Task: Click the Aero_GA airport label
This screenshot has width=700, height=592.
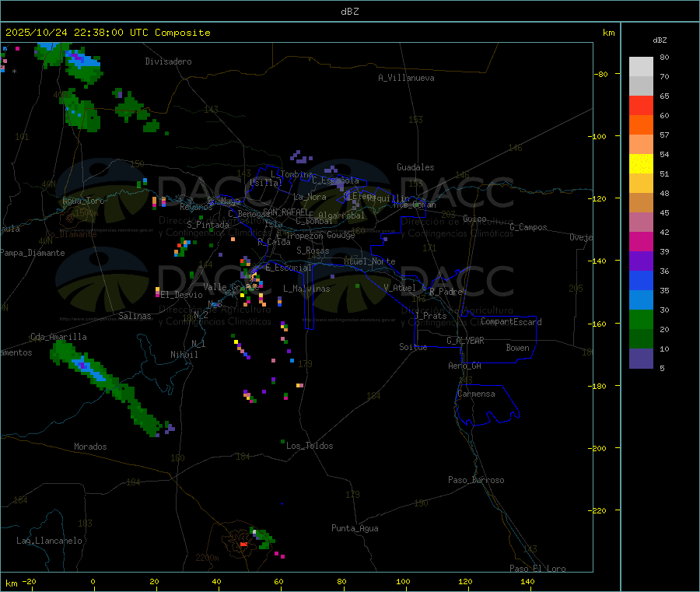Action: pos(465,366)
